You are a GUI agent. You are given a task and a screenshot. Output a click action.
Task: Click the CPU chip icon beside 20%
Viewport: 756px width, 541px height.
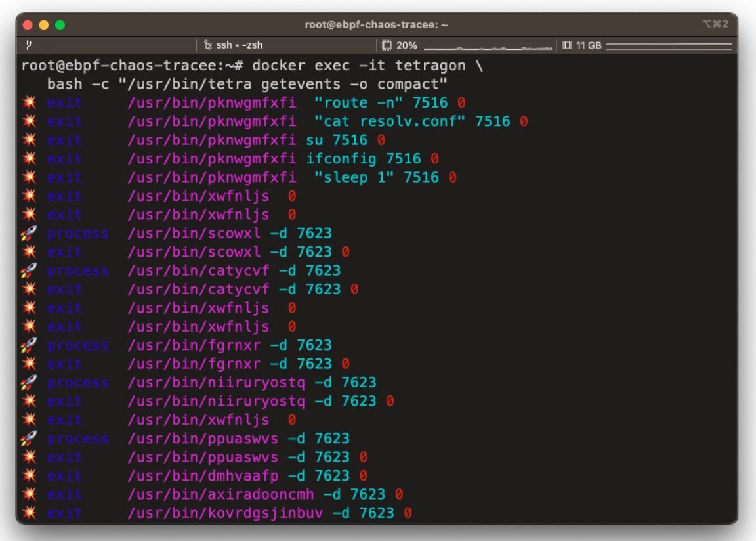coord(387,45)
